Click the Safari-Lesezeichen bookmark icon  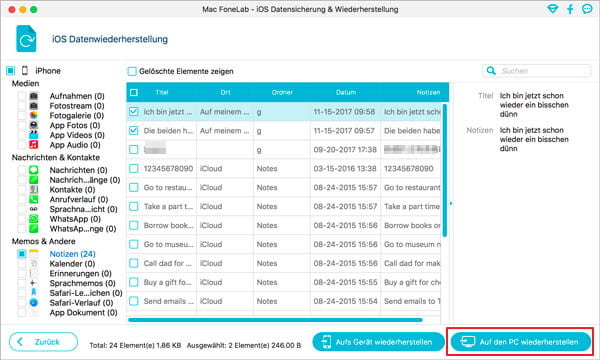click(34, 293)
